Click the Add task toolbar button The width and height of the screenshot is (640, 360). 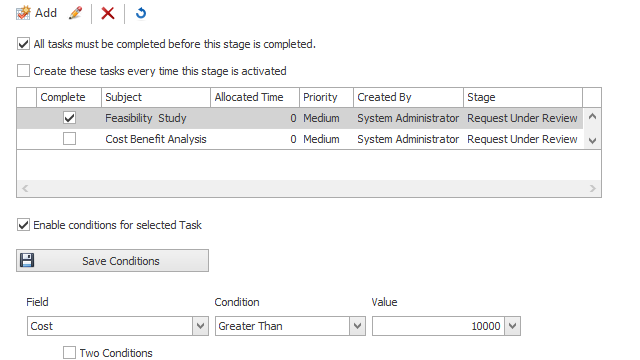[36, 13]
